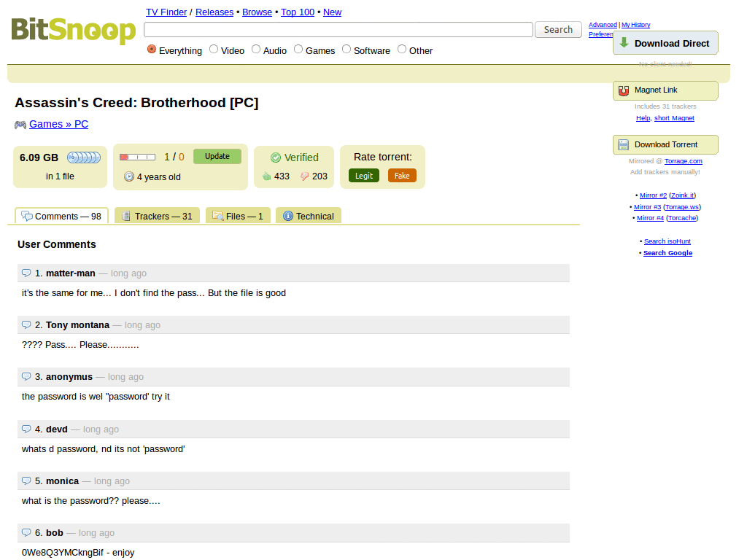747x560 pixels.
Task: Open the Games » PC category link
Action: point(58,124)
